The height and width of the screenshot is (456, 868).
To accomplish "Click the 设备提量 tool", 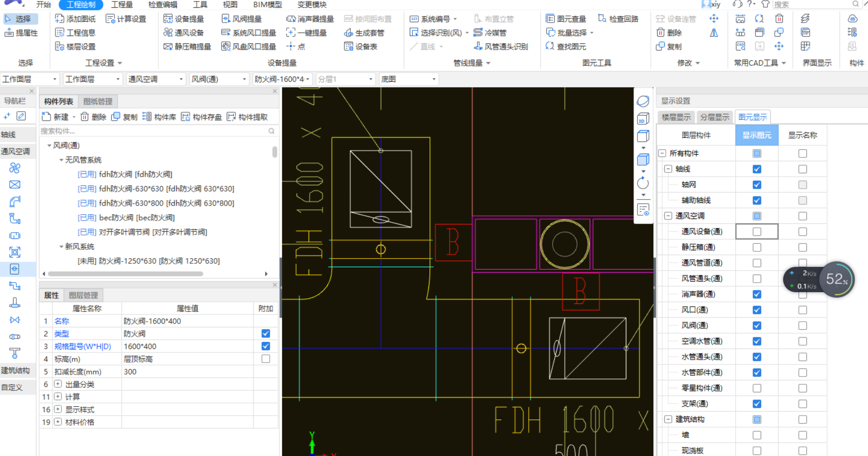I will click(x=183, y=19).
